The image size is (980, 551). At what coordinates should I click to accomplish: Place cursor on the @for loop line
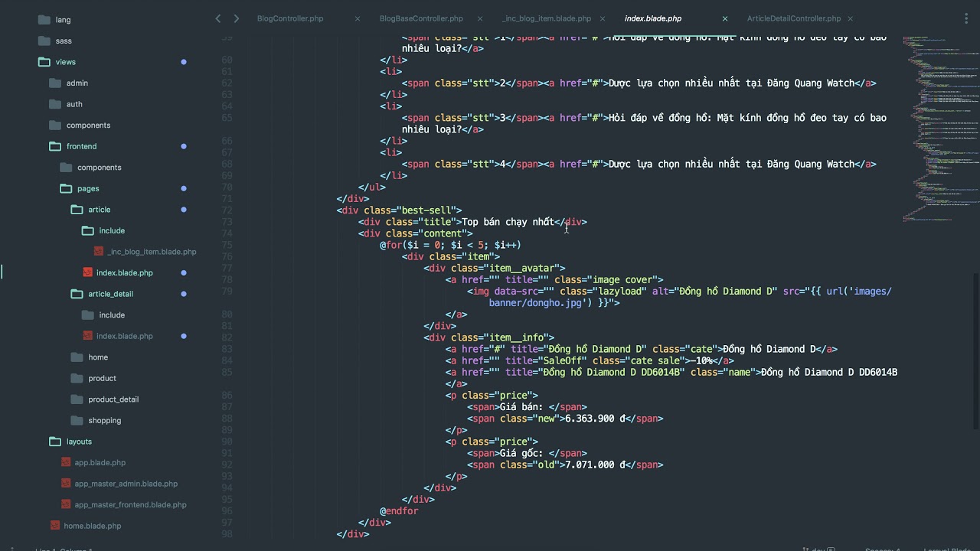pyautogui.click(x=450, y=245)
